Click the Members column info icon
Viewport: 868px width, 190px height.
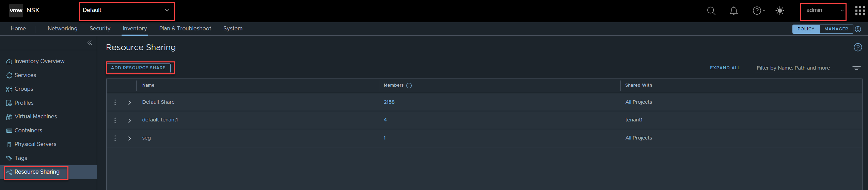point(409,86)
